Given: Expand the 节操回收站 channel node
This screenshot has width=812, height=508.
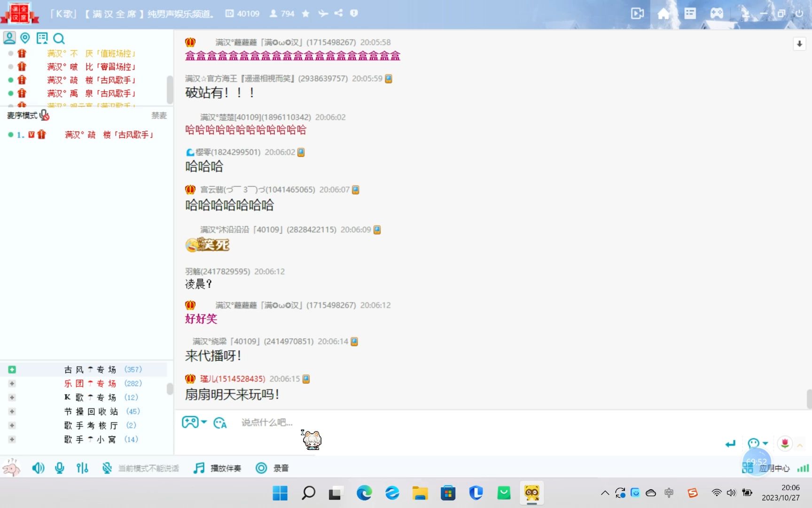Looking at the screenshot, I should (x=12, y=412).
